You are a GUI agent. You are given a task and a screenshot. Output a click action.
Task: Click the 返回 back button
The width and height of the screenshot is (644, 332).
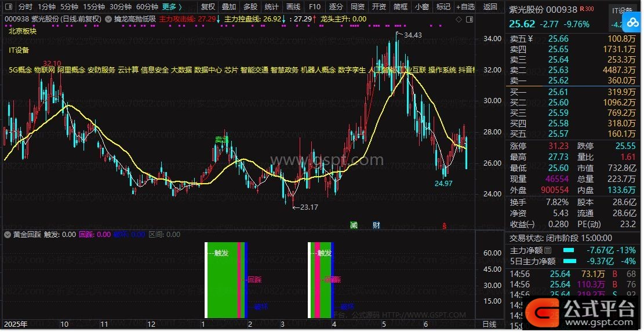click(490, 6)
